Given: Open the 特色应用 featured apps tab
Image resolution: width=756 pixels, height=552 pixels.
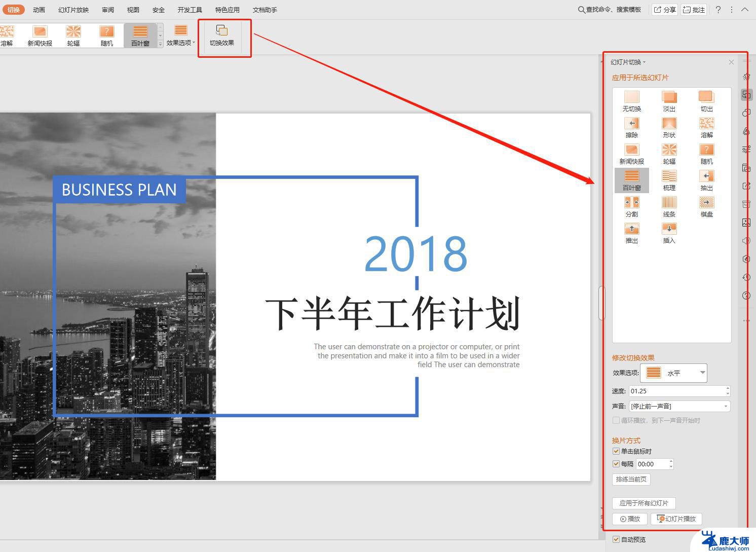Looking at the screenshot, I should point(228,10).
